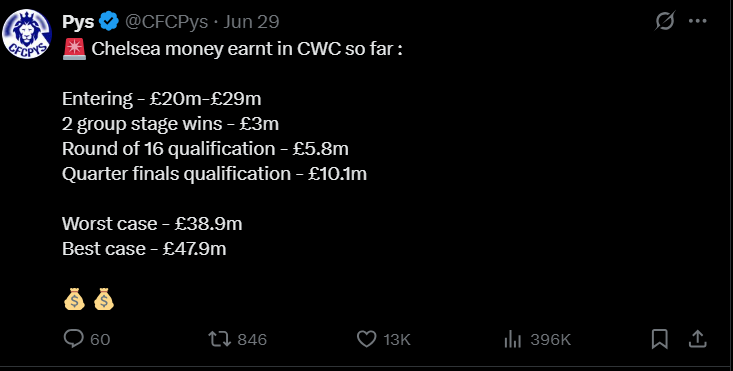Open the Jun 29 timestamp link
Image resolution: width=733 pixels, height=371 pixels.
251,22
